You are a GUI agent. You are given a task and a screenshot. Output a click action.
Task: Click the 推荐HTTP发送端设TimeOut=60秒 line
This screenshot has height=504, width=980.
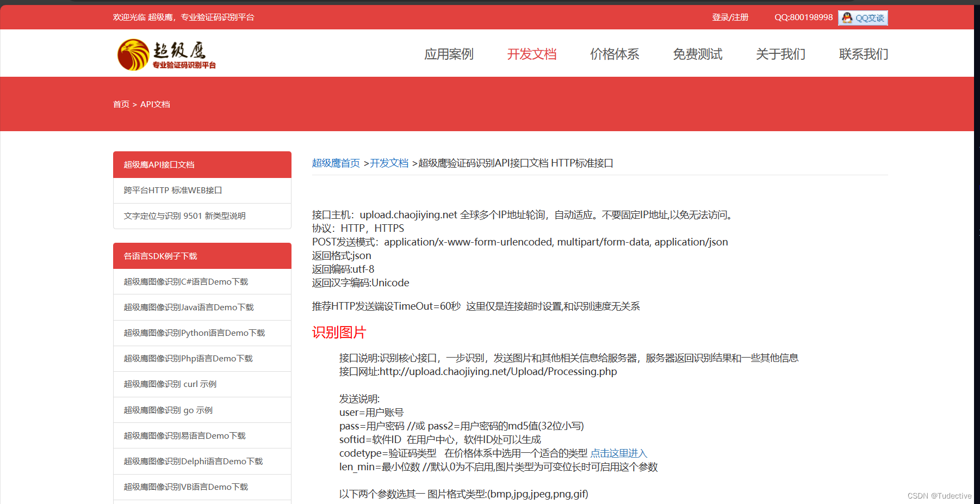476,306
